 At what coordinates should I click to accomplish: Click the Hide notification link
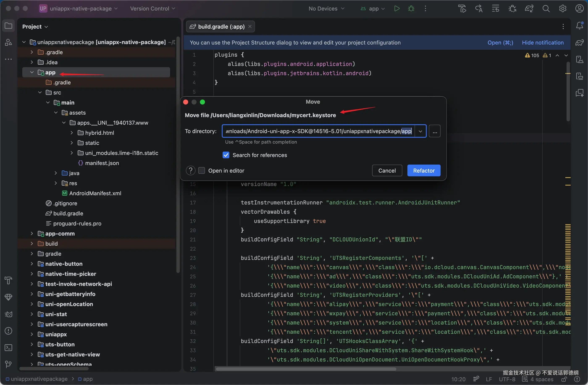point(543,42)
